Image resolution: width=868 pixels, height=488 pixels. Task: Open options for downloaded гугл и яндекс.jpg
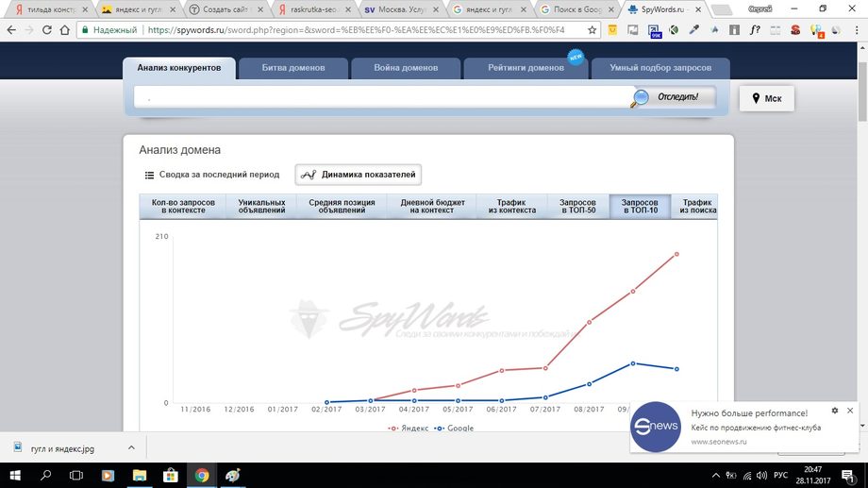(x=131, y=447)
